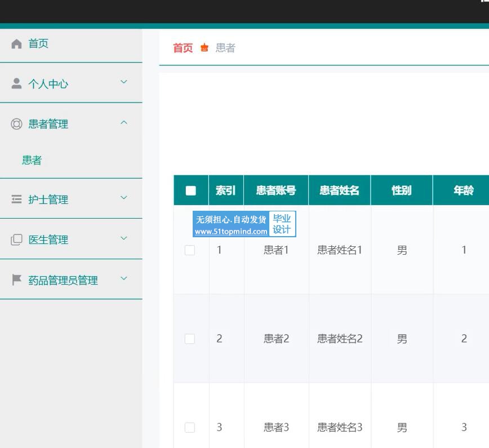Open the 药品管理员管理 menu

click(63, 280)
